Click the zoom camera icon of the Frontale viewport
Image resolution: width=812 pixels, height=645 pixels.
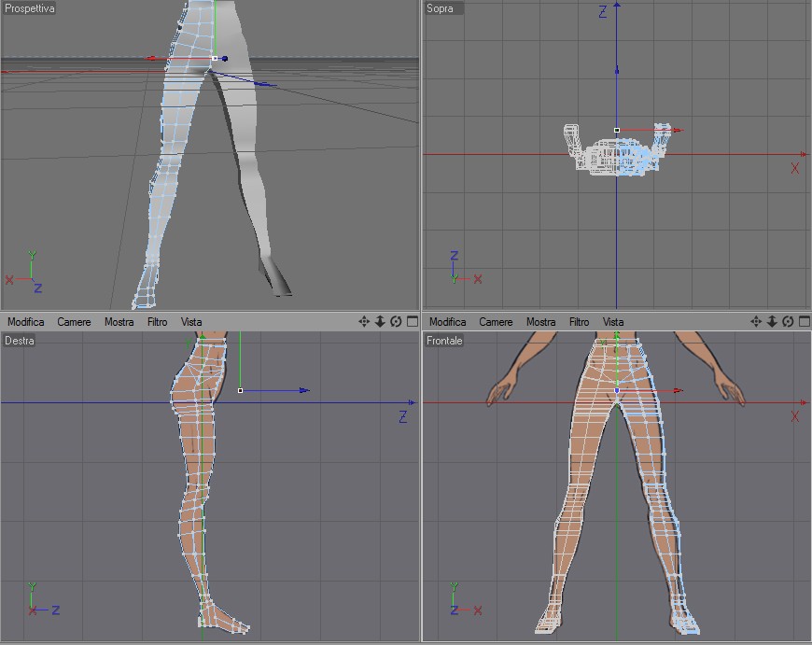[x=772, y=321]
